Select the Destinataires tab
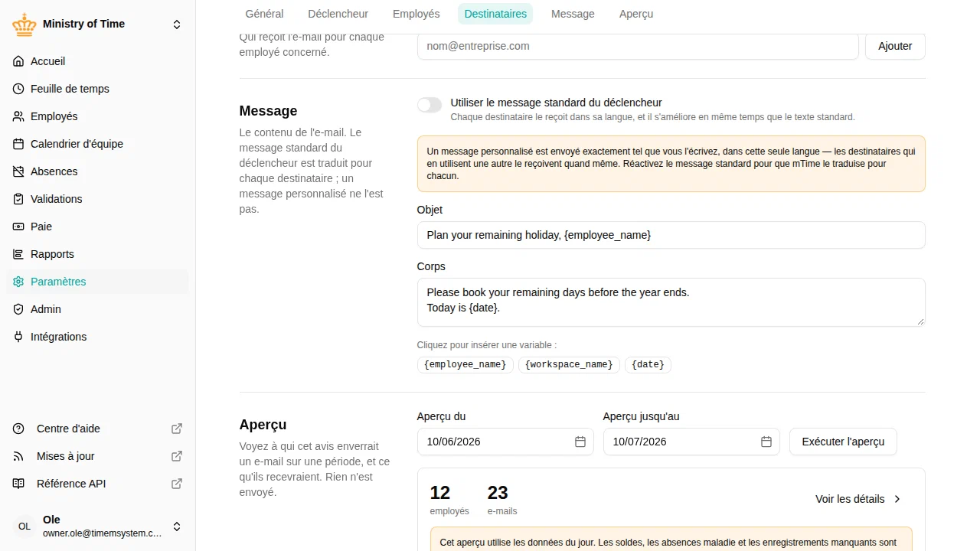Screen dimensions: 980x551 point(495,14)
